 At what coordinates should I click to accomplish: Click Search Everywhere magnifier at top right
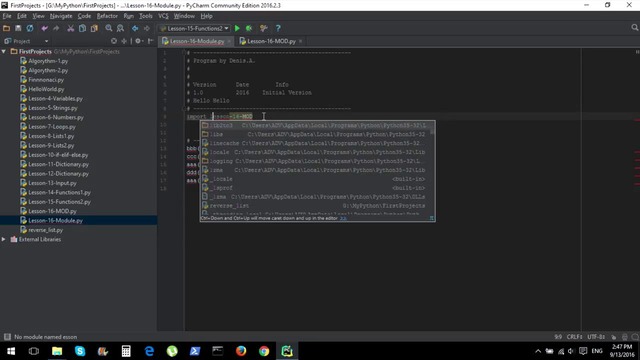coord(634,28)
